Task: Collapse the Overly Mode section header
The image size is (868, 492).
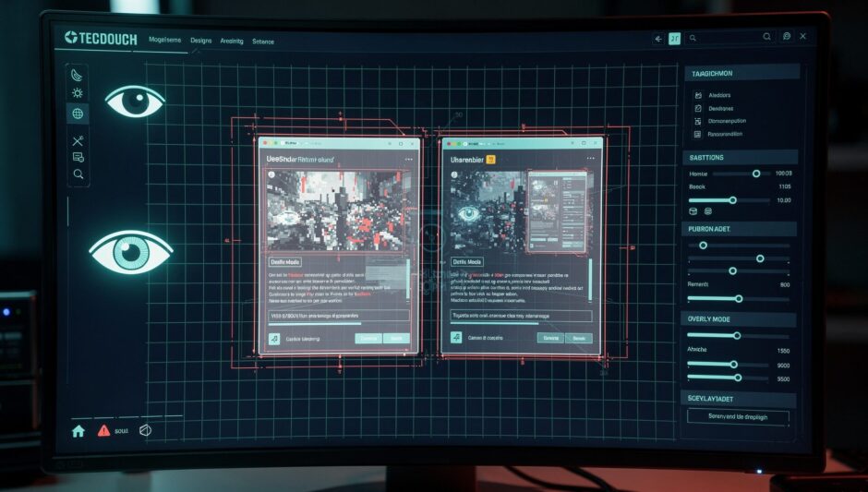Action: click(x=740, y=318)
